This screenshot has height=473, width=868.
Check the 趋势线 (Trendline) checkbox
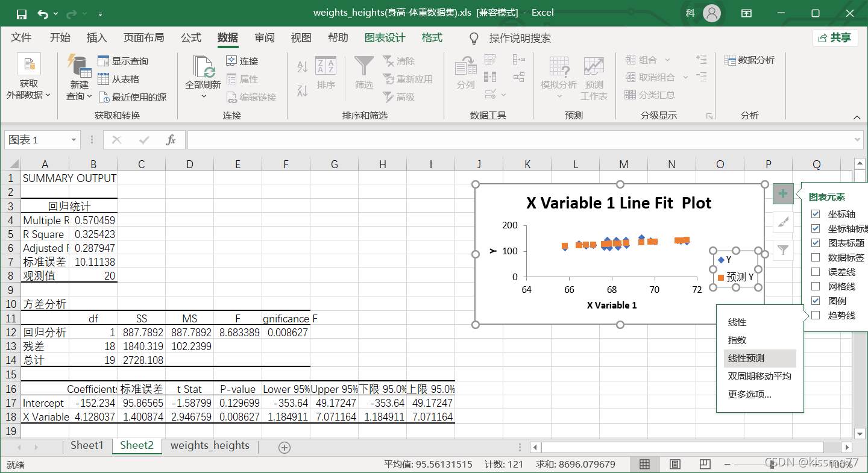[816, 315]
